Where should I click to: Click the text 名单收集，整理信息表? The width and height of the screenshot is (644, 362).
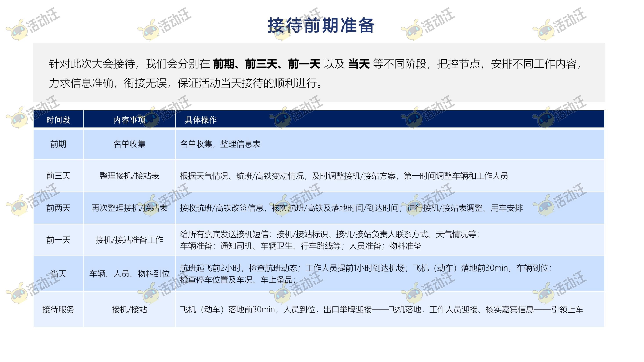pyautogui.click(x=220, y=144)
